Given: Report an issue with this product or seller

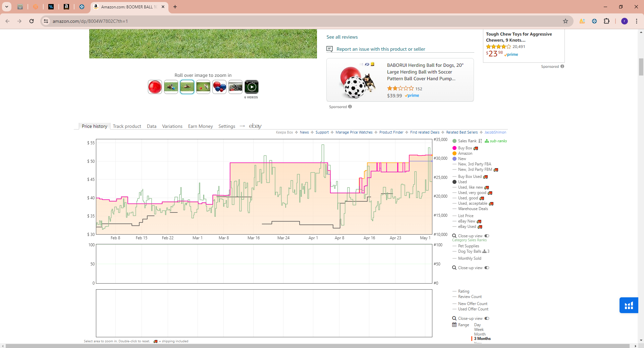Looking at the screenshot, I should [381, 49].
